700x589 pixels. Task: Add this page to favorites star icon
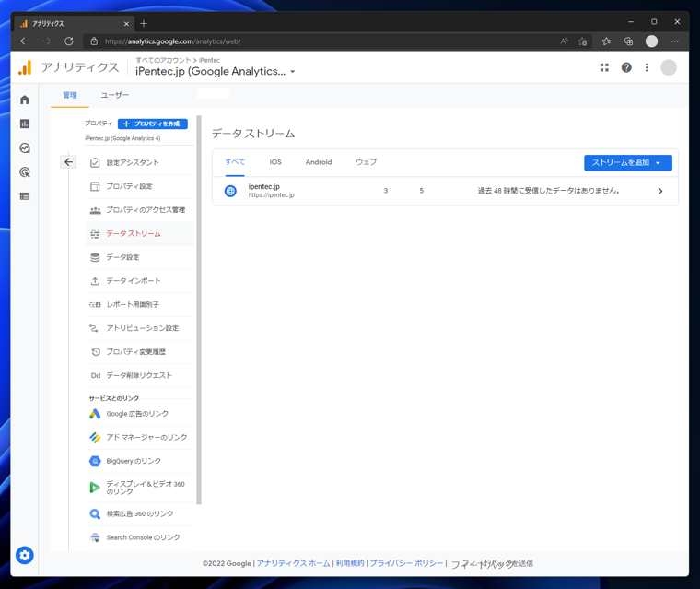click(582, 41)
